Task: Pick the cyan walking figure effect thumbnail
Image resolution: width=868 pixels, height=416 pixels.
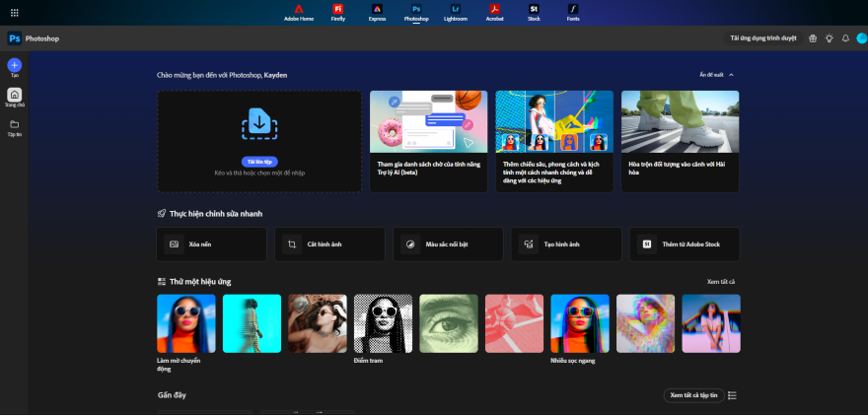Action: 252,323
